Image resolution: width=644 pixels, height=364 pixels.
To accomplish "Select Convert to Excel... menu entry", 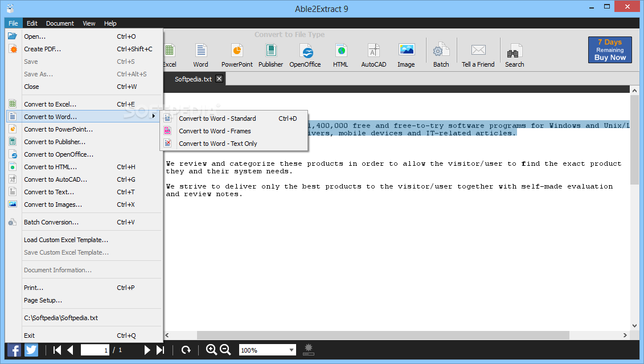I will point(84,104).
